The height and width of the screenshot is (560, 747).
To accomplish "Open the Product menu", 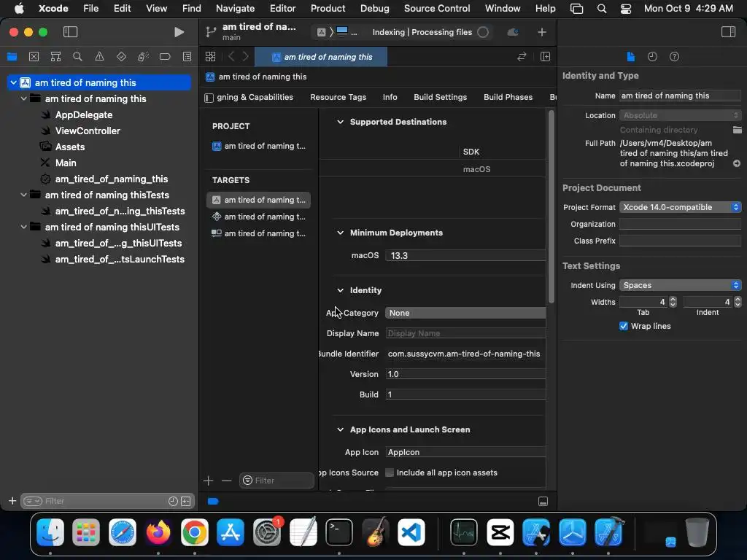I will [328, 8].
